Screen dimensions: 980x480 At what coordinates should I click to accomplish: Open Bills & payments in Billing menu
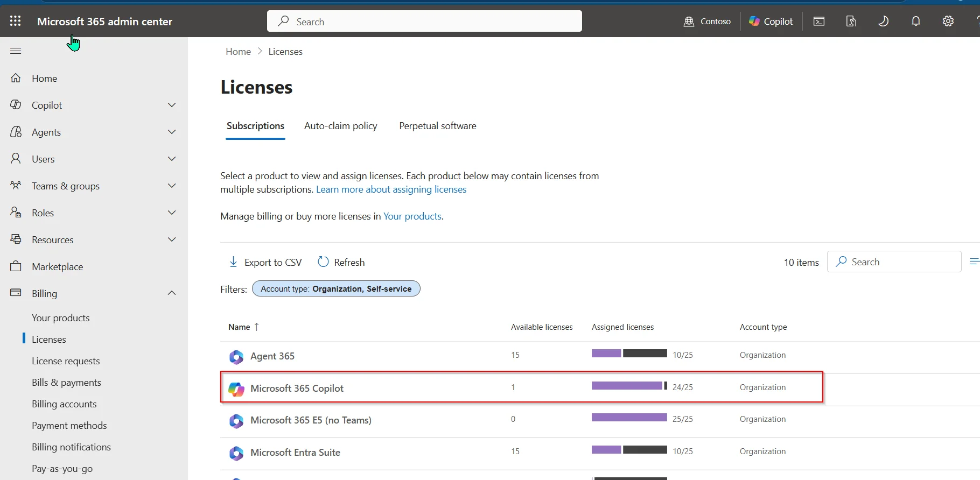click(x=66, y=383)
